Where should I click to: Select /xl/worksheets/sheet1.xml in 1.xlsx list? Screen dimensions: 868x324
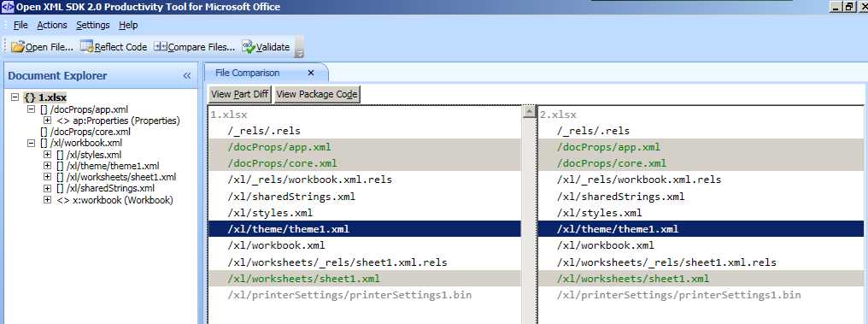point(365,279)
